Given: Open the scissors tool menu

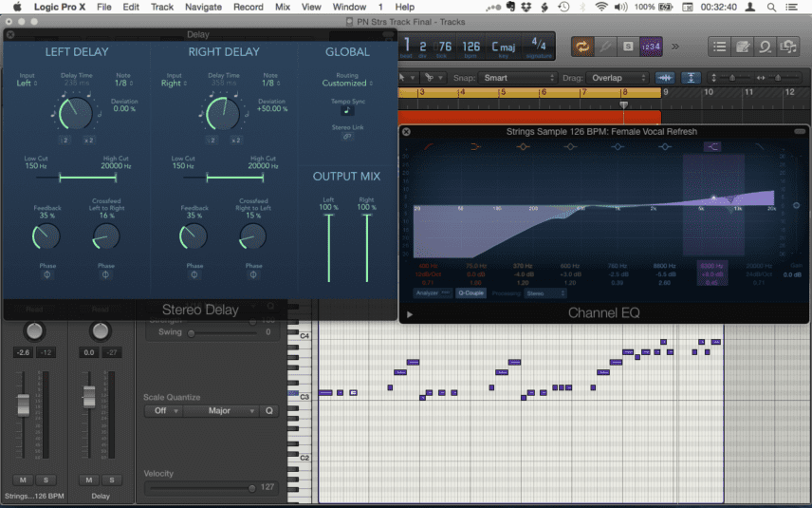Looking at the screenshot, I should pos(433,78).
